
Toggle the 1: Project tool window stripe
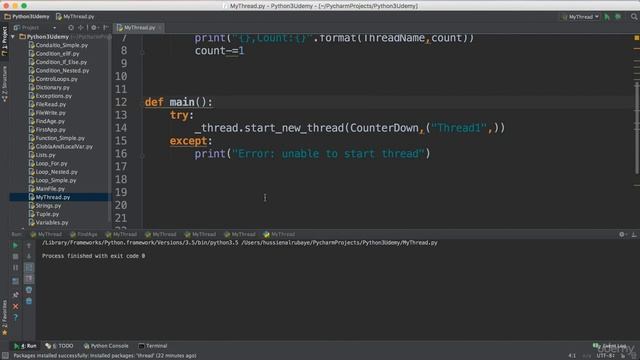coord(4,41)
